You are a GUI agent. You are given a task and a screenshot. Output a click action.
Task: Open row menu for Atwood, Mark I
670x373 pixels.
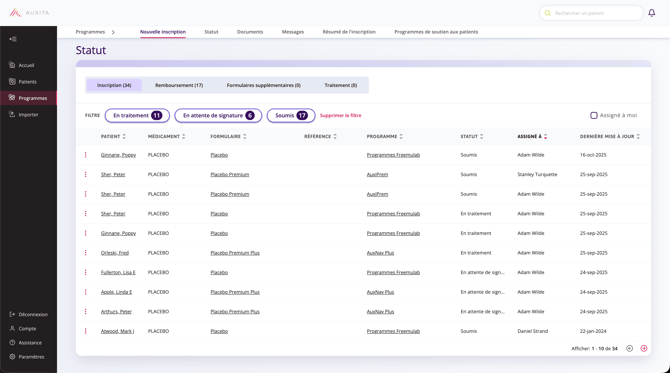click(85, 331)
